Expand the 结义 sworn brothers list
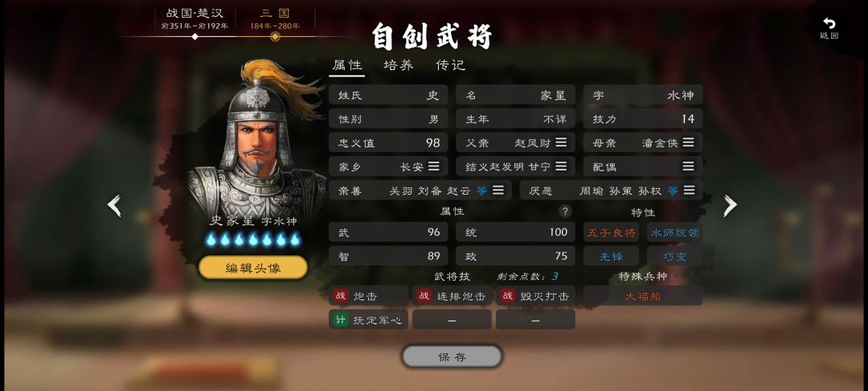The height and width of the screenshot is (391, 868). pos(561,167)
